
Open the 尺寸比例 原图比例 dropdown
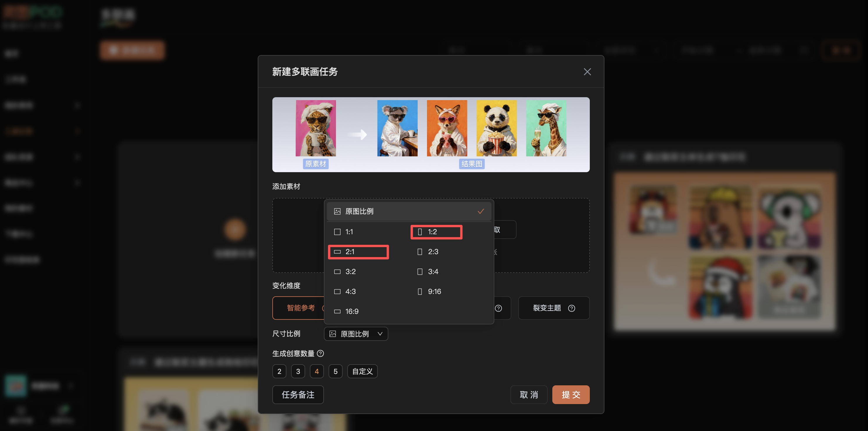[356, 333]
